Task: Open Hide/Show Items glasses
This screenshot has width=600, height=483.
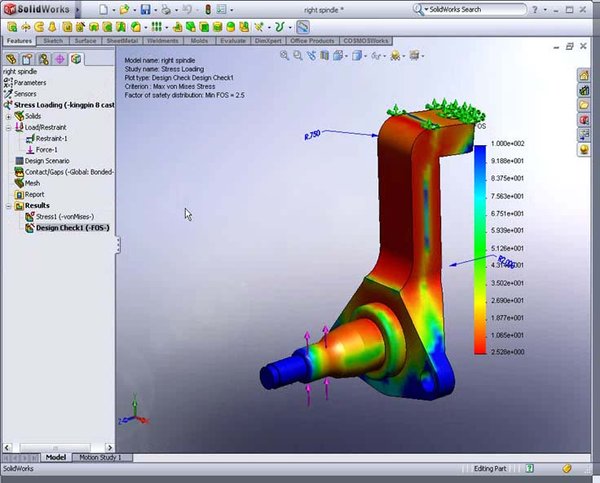Action: (376, 56)
